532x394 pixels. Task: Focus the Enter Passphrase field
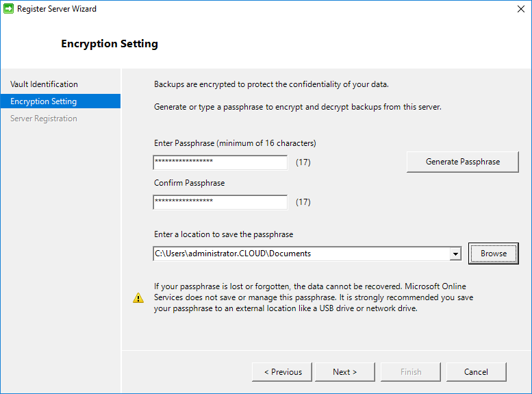coord(220,162)
